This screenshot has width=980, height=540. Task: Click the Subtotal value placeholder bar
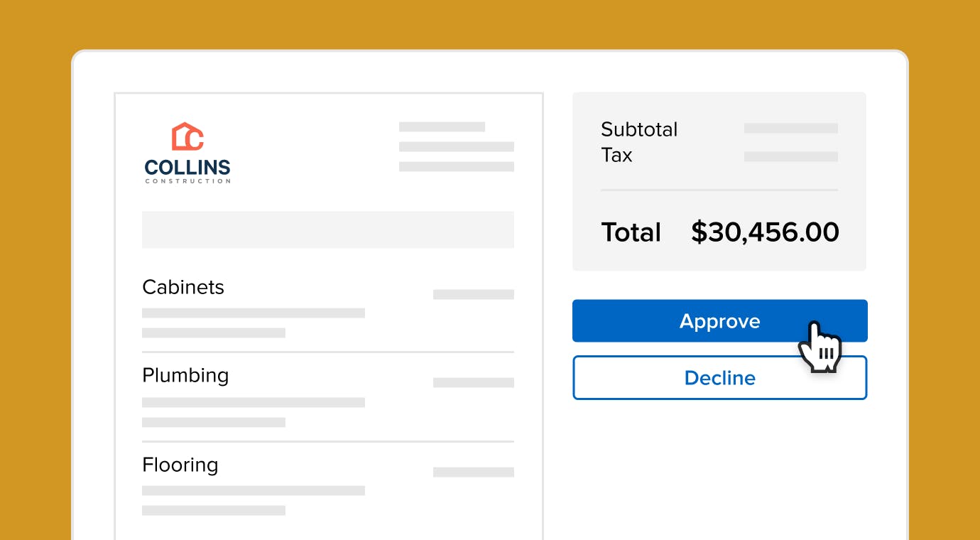(x=791, y=129)
